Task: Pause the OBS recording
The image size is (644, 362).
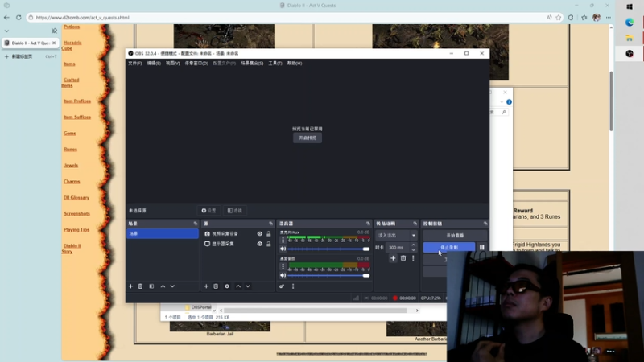Action: coord(481,247)
